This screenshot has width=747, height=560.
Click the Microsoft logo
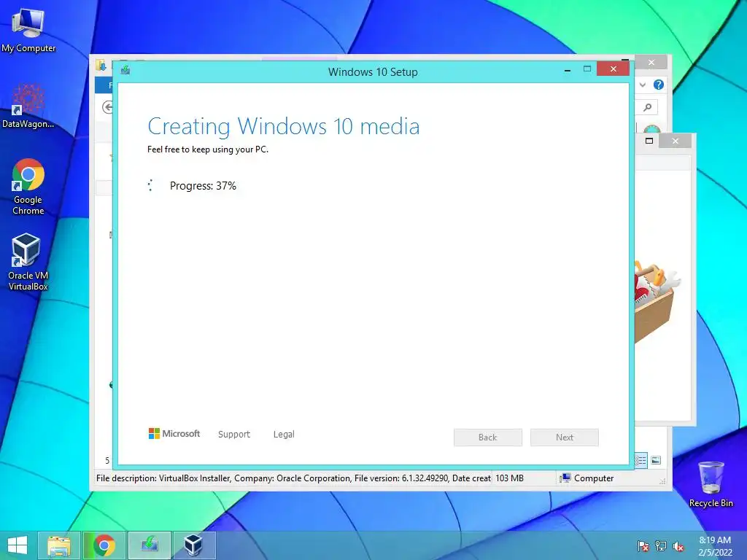click(x=174, y=433)
